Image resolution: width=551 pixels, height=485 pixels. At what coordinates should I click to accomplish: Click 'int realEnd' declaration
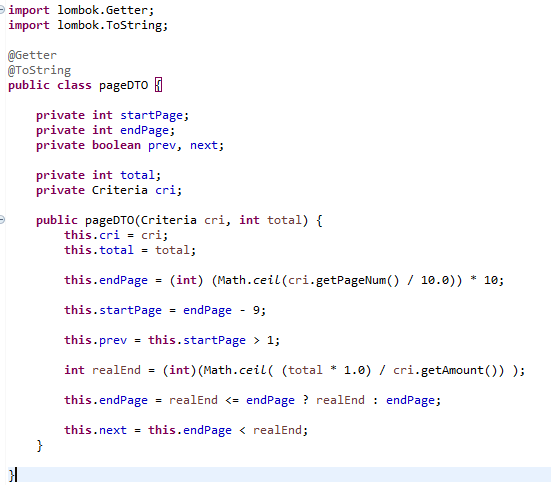(x=102, y=370)
